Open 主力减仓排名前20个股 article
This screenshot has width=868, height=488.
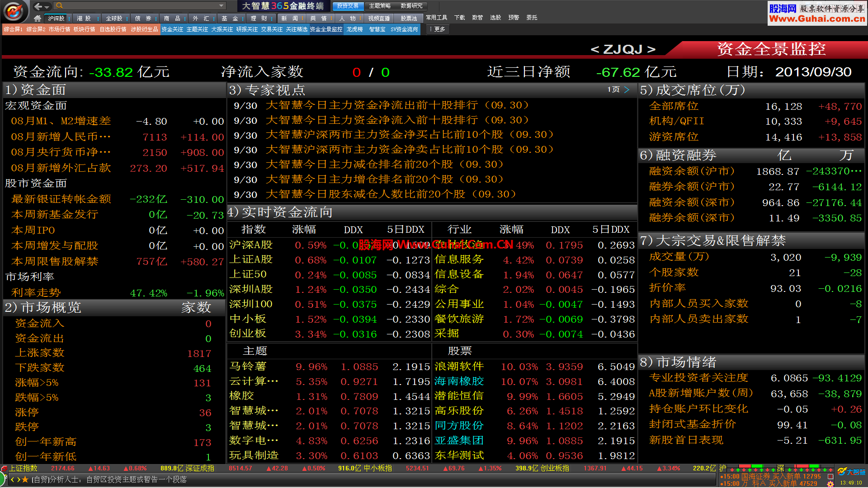(384, 164)
